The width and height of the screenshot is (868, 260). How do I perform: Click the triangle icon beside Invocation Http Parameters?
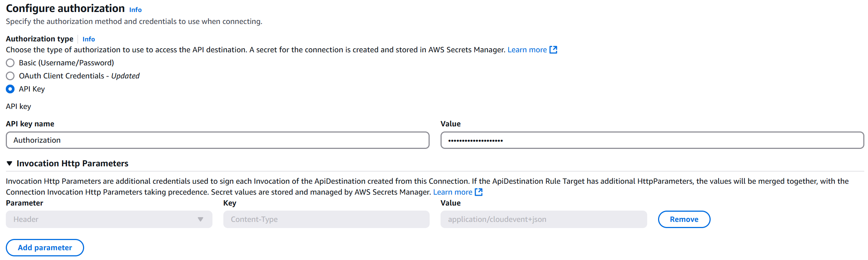(9, 163)
